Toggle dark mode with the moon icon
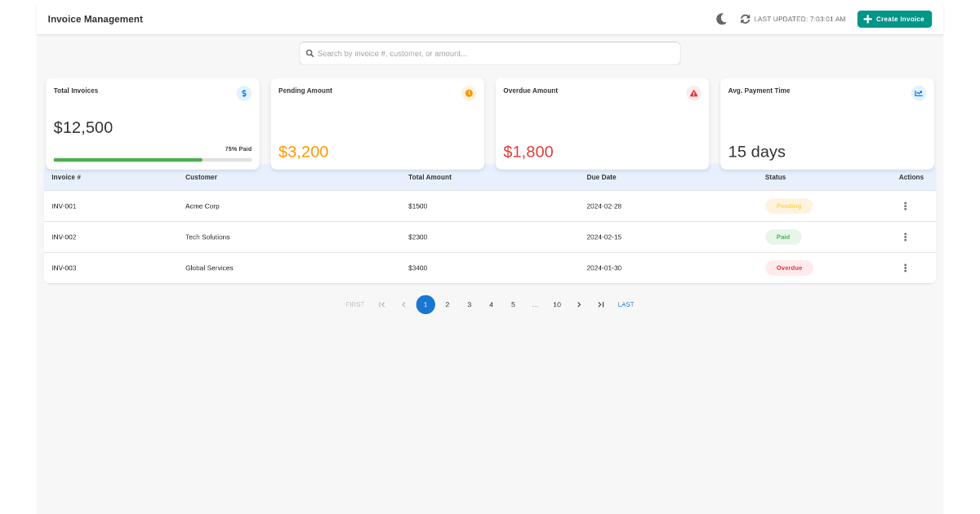Viewport: 980px width, 514px height. [x=721, y=19]
